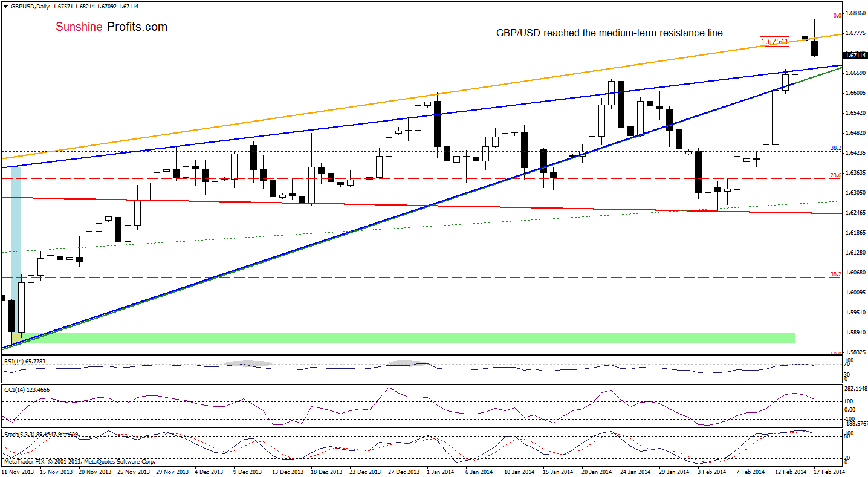Click the 15 Nov 2013 date label
Screen dimensions: 868x477
coord(57,471)
